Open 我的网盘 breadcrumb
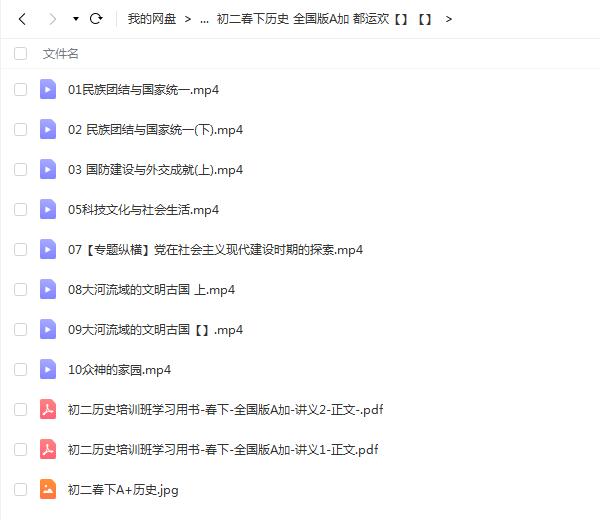Viewport: 600px width, 520px height. tap(152, 19)
